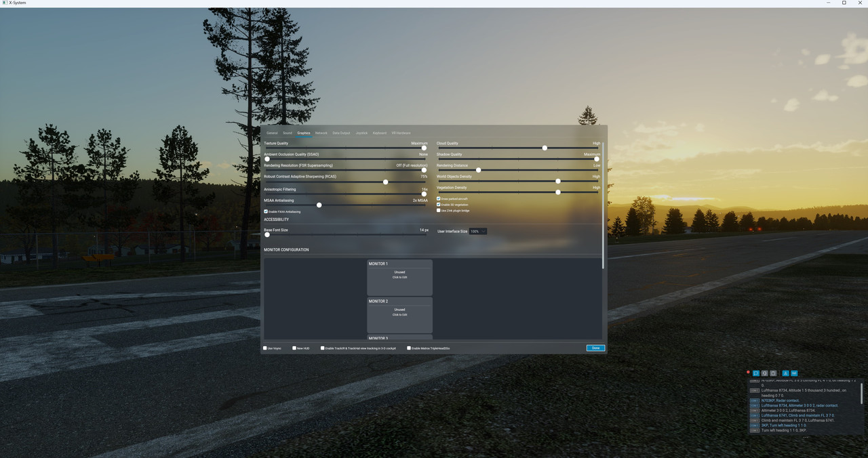Switch to the General tab
Viewport: 868px width, 458px height.
tap(272, 133)
